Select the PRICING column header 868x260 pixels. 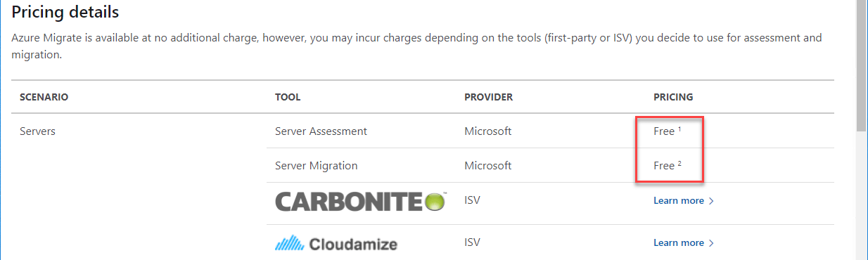[x=673, y=97]
